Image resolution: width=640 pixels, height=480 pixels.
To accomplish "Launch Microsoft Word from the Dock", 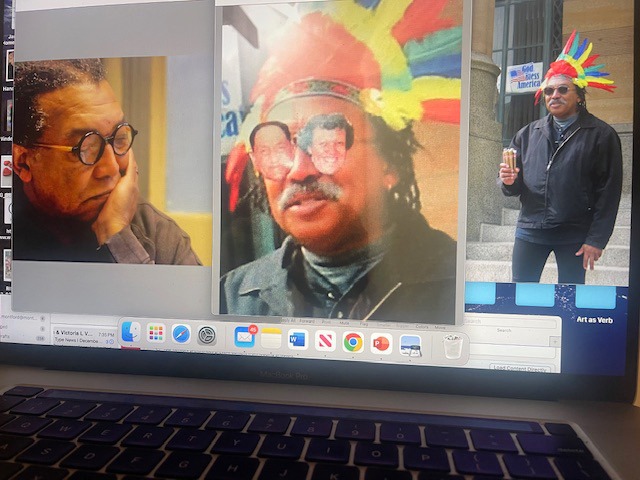I will tap(298, 340).
